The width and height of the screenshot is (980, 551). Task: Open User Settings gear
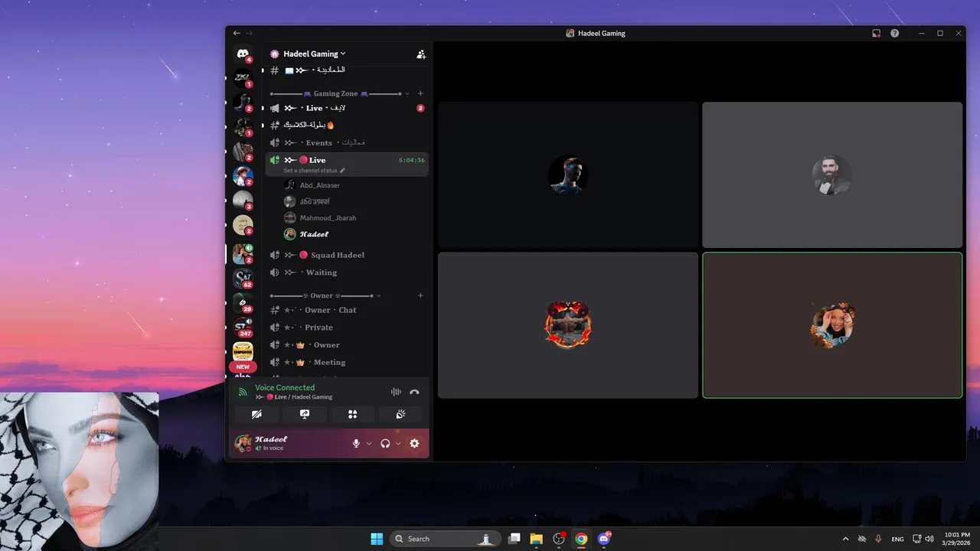click(x=414, y=443)
